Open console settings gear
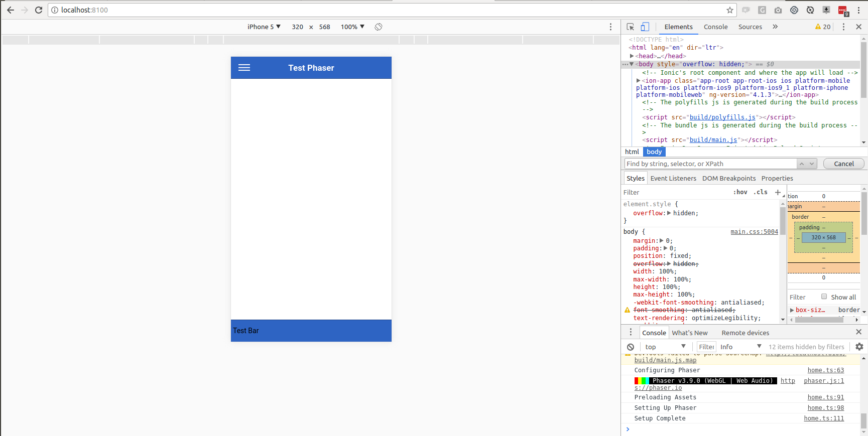The image size is (868, 436). click(x=859, y=347)
